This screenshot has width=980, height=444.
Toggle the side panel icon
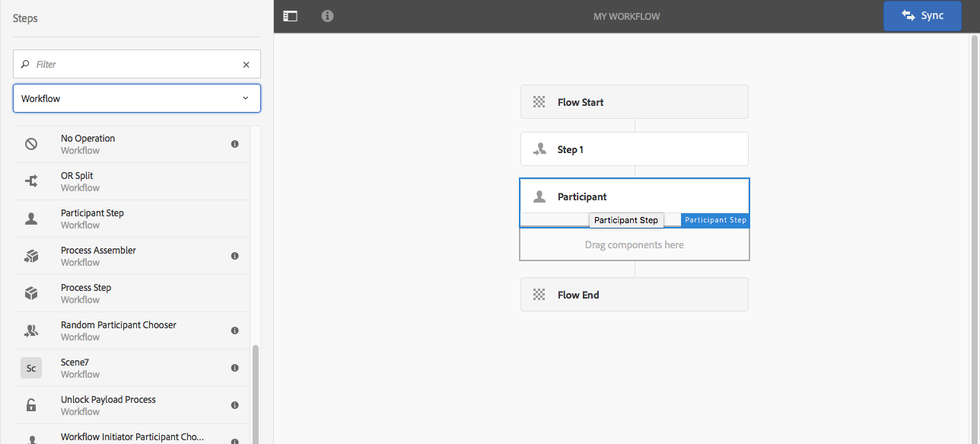point(290,16)
